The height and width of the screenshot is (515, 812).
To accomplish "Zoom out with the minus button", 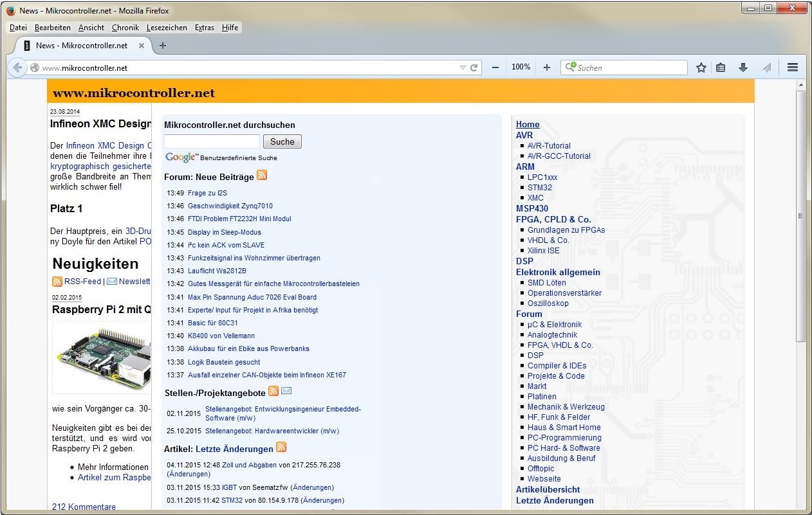I will [495, 68].
